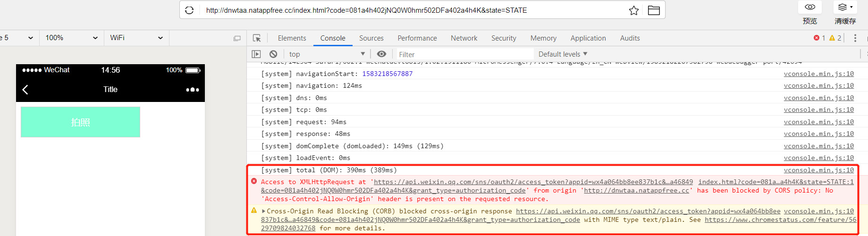The image size is (868, 236).
Task: Click the red error count indicator
Action: [x=819, y=38]
